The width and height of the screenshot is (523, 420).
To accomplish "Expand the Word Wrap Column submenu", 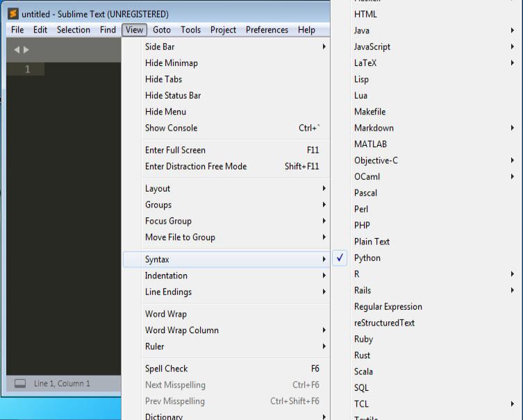I will pos(226,330).
